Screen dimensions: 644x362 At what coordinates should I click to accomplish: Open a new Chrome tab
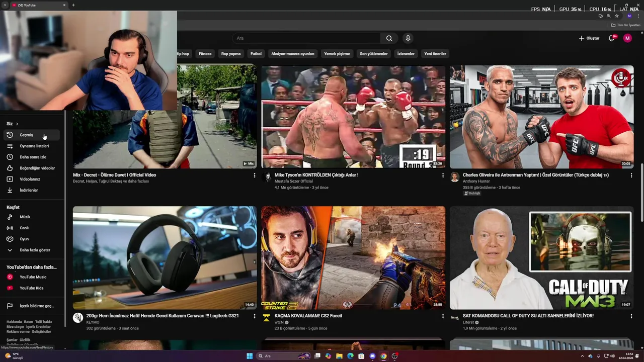coord(73,5)
